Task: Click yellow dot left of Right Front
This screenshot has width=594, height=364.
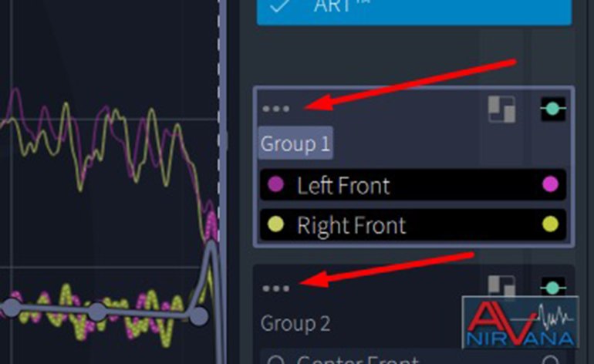Action: click(x=276, y=224)
